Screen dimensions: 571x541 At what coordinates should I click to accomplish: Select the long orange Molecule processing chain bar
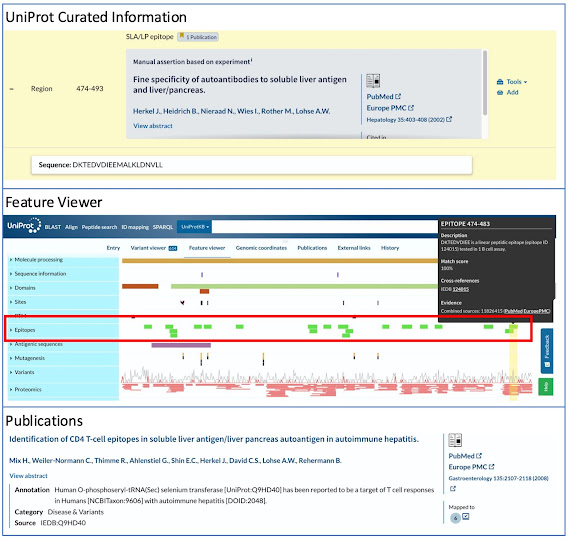[x=280, y=261]
